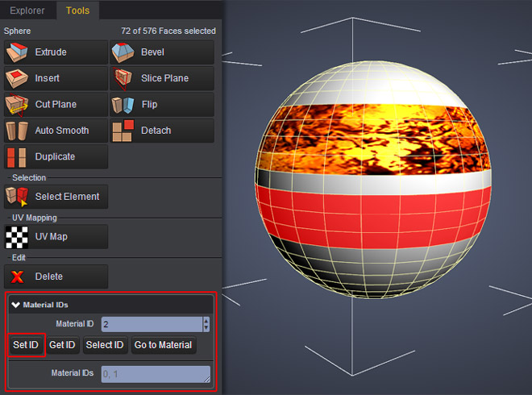Click the red X Delete icon
The width and height of the screenshot is (532, 395).
(x=17, y=276)
